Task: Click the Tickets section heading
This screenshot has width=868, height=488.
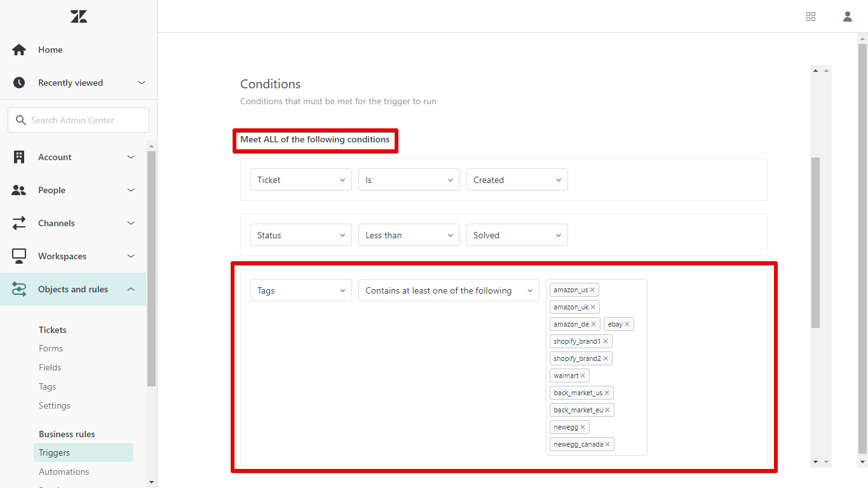Action: (x=53, y=330)
